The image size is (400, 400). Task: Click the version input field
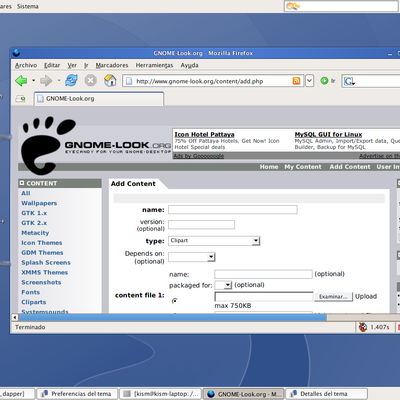tap(201, 225)
